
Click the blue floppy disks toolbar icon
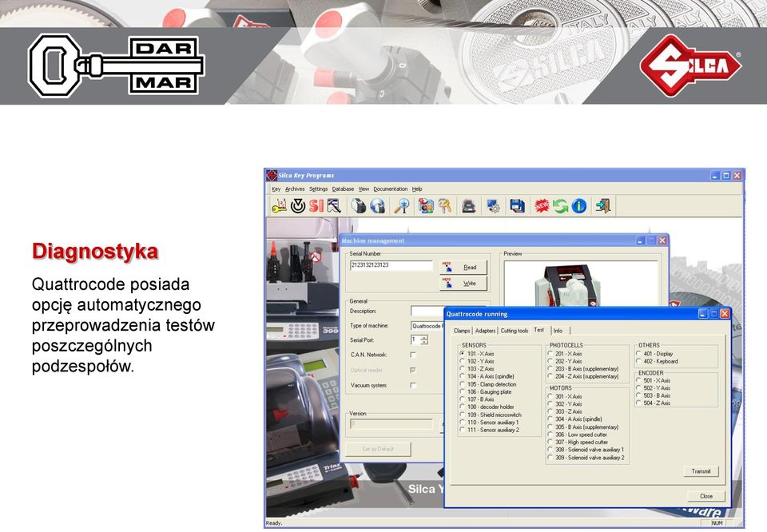517,206
